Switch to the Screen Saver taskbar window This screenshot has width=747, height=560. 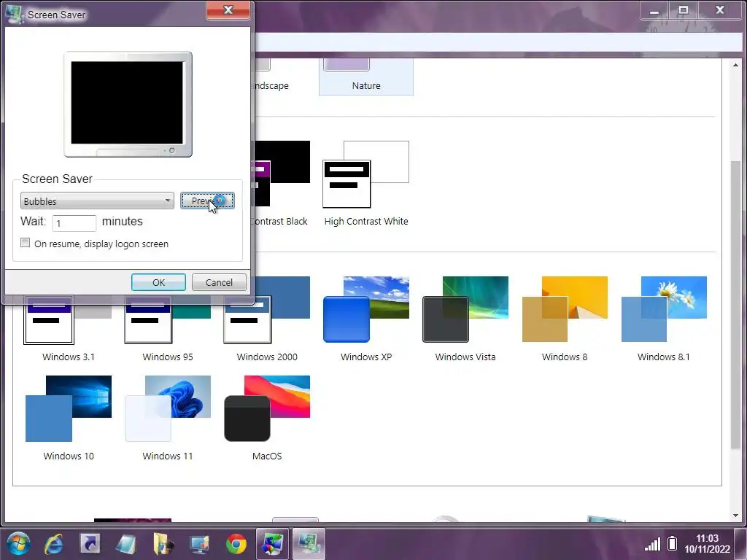click(309, 544)
